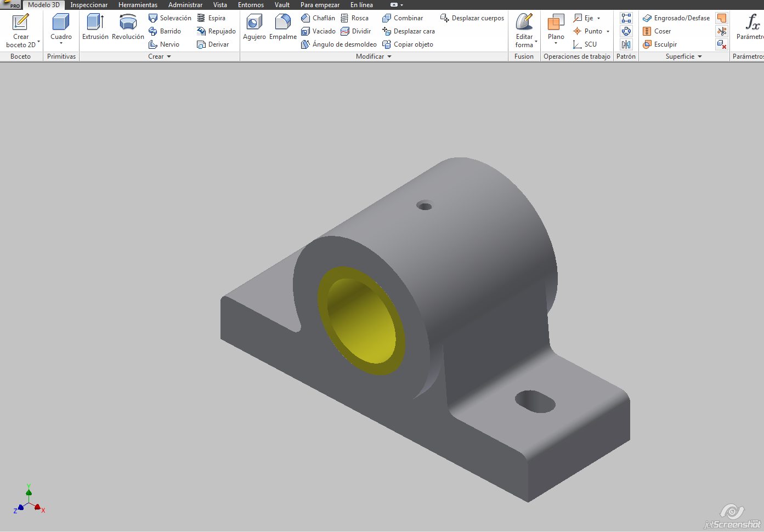The image size is (764, 532).
Task: Switch to the Vista tab
Action: (x=220, y=5)
